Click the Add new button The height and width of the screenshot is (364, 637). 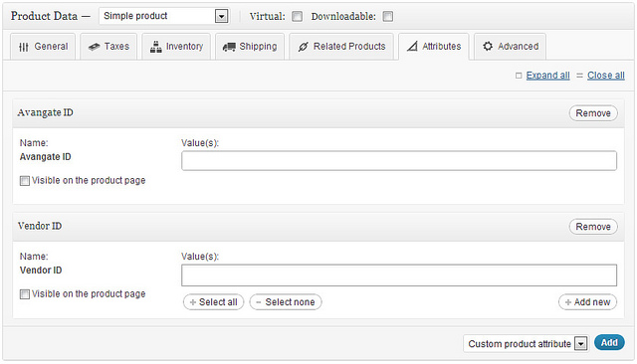(587, 302)
